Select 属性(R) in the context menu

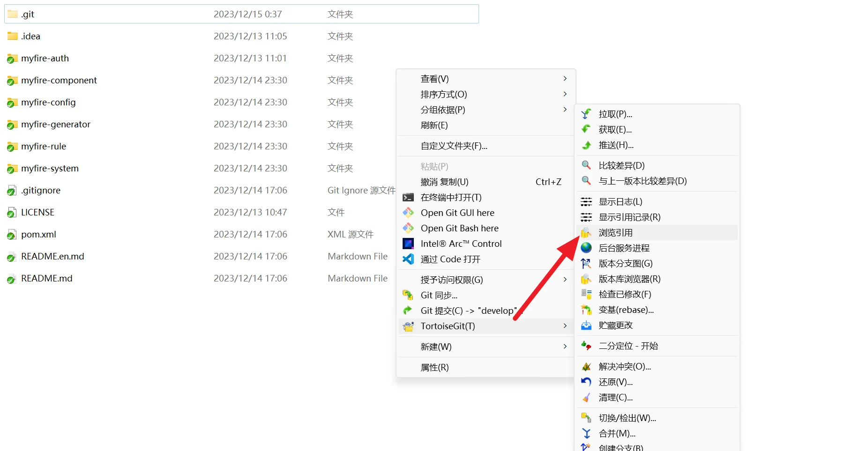point(434,368)
